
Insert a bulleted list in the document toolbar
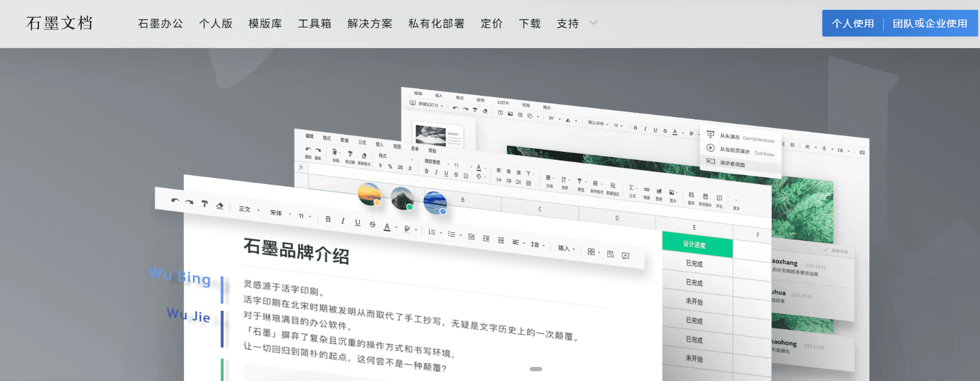453,234
